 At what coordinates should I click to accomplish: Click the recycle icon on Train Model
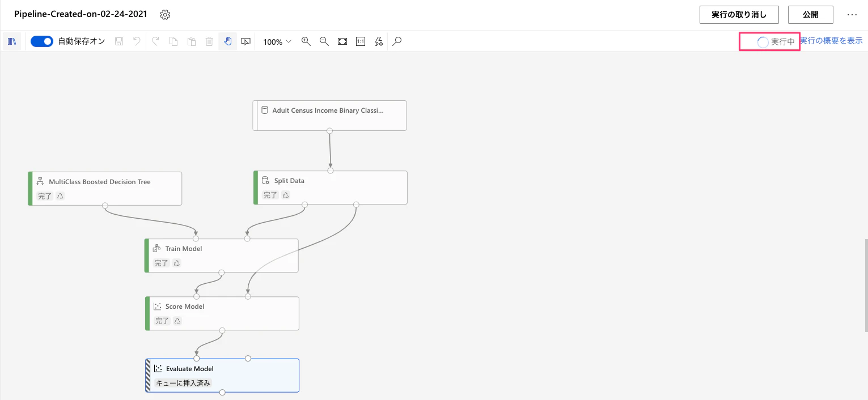177,263
